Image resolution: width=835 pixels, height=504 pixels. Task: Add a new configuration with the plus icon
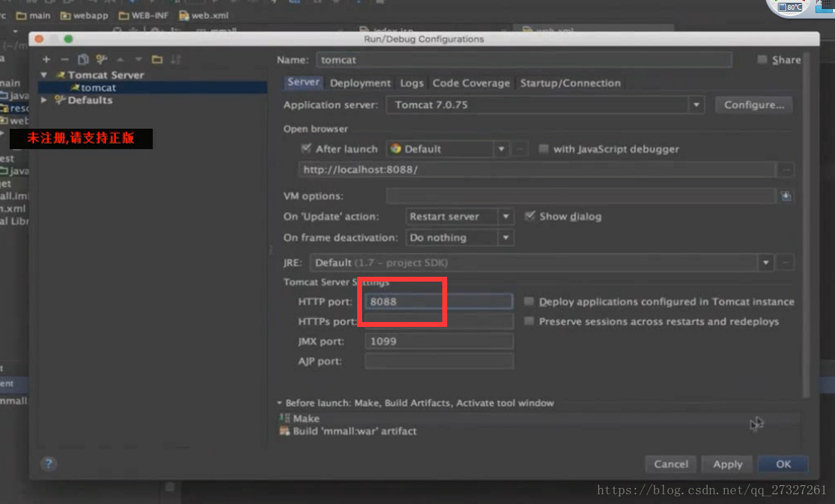46,60
